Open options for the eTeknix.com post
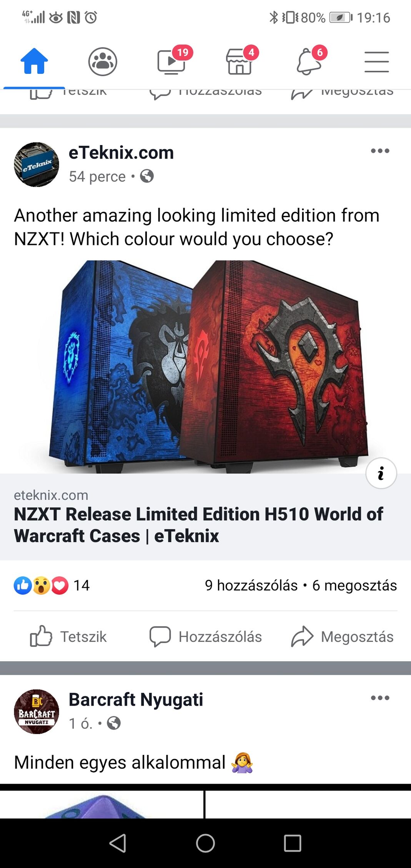This screenshot has height=868, width=411. [x=380, y=151]
